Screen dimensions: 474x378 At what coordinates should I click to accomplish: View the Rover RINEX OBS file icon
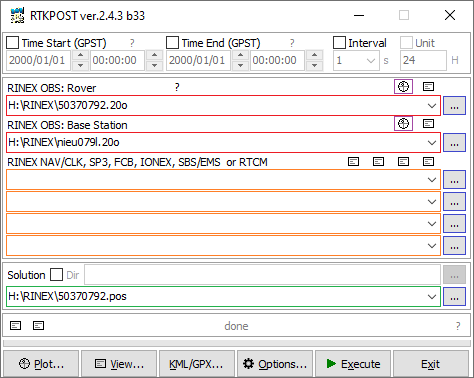coord(428,87)
